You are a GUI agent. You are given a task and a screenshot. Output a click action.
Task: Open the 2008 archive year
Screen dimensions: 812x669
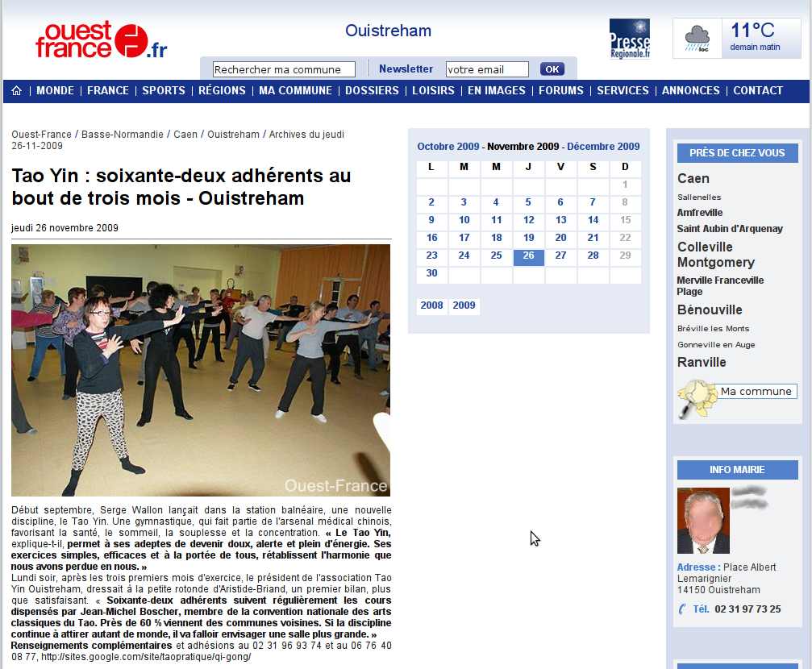(431, 305)
